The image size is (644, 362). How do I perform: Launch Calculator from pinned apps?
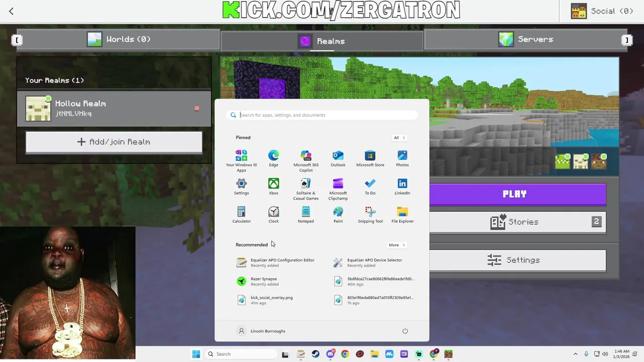pos(242,214)
